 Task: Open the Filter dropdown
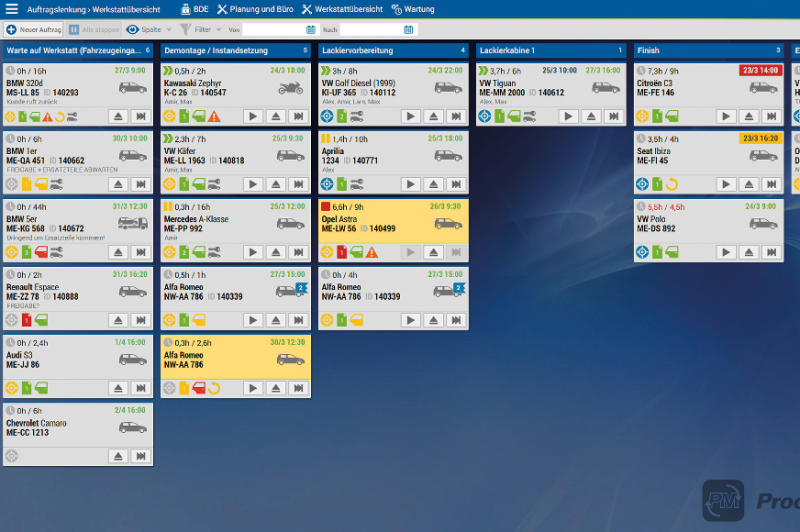tap(200, 30)
